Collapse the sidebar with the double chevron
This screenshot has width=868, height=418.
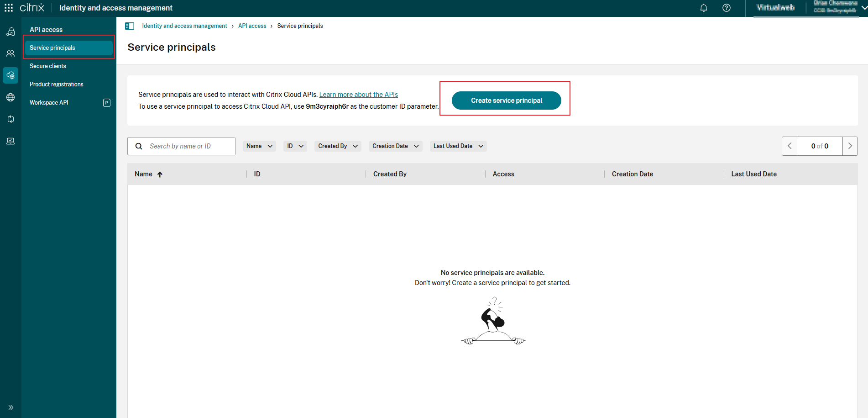(10, 407)
